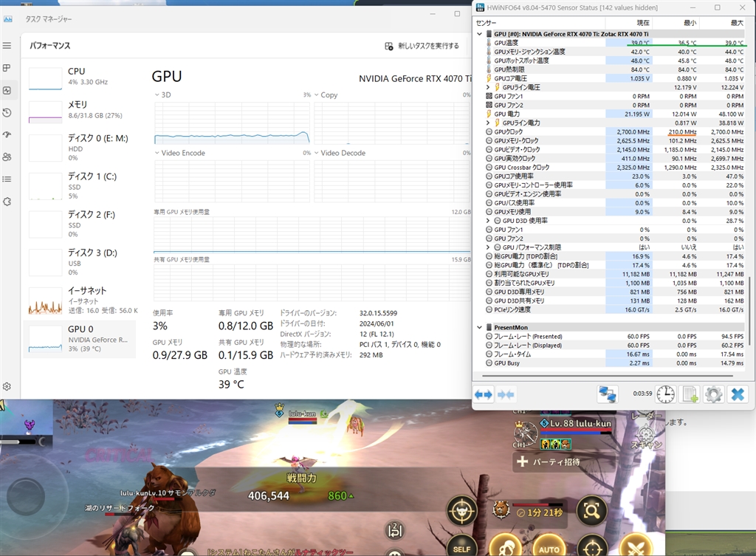Open the App history icon in Task Manager
Viewport: 756px width, 556px height.
7,112
